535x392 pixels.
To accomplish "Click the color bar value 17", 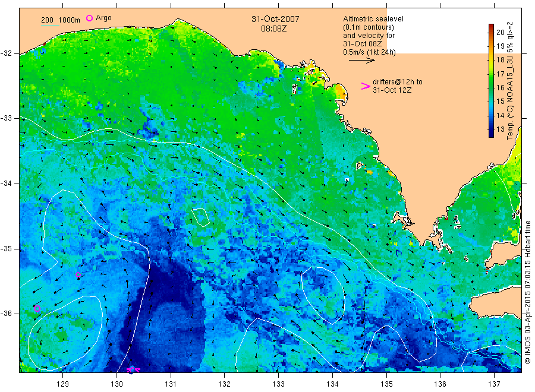I will 500,74.
